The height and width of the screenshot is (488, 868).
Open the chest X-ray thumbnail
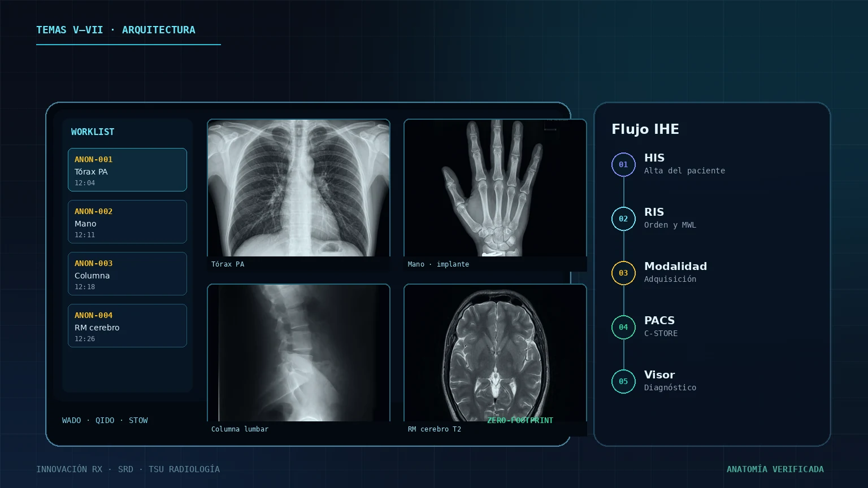click(x=298, y=188)
